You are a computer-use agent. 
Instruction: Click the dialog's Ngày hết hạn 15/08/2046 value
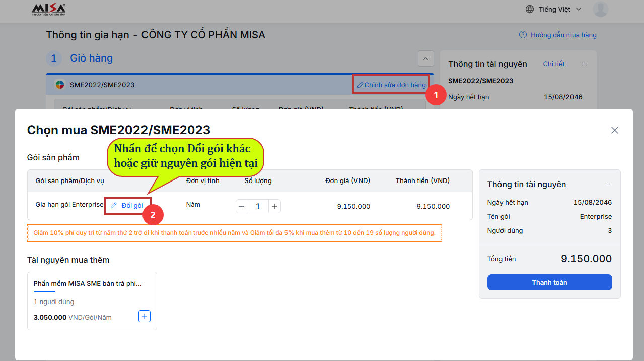pyautogui.click(x=593, y=203)
